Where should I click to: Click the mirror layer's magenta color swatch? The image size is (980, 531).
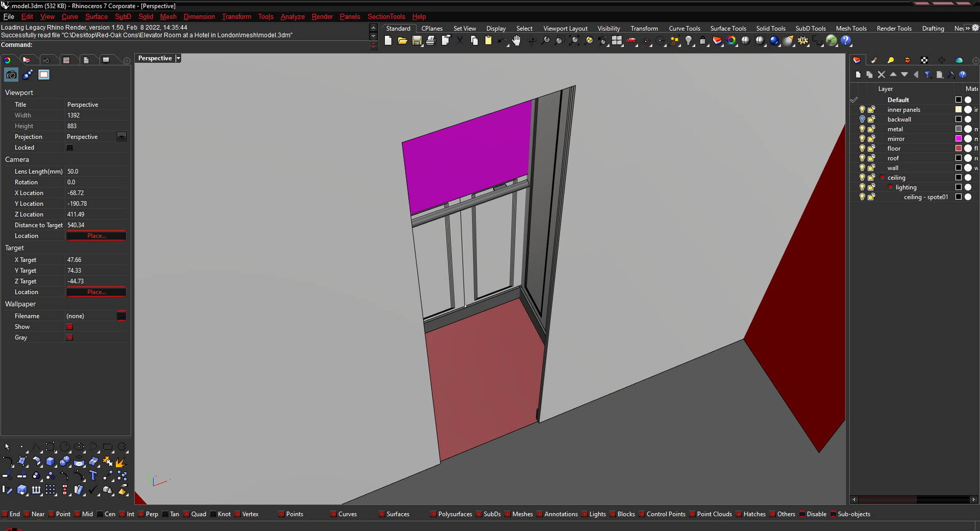tap(959, 138)
